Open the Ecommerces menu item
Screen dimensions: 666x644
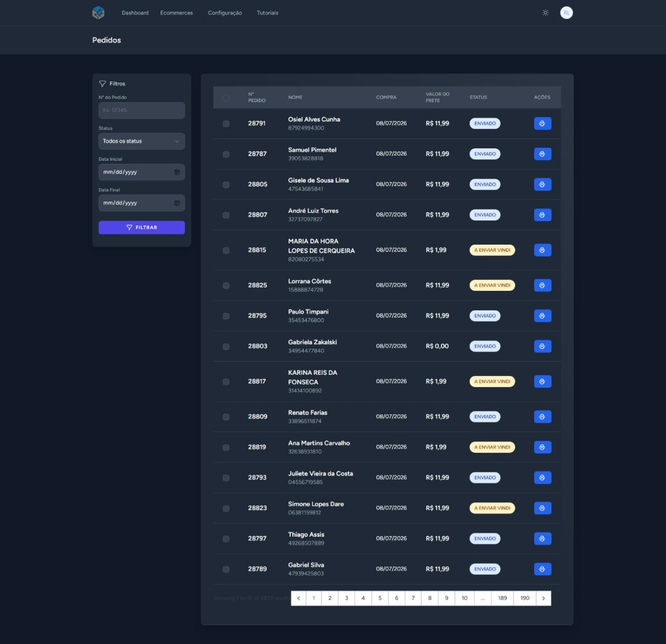click(x=176, y=13)
